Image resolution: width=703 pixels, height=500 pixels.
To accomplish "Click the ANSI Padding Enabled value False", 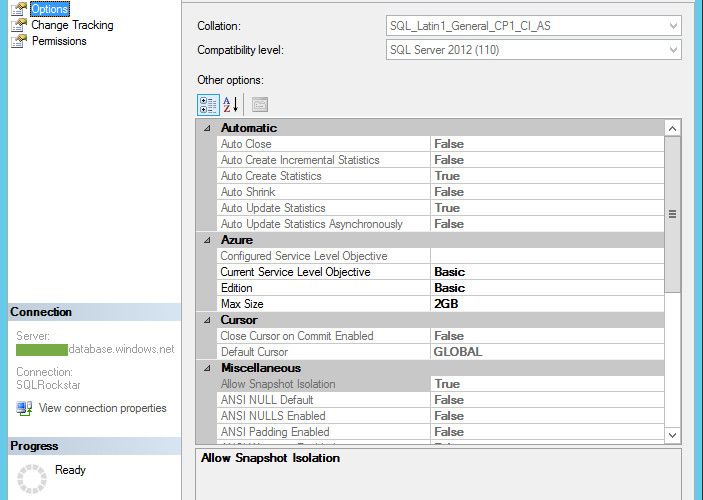I will click(x=449, y=432).
